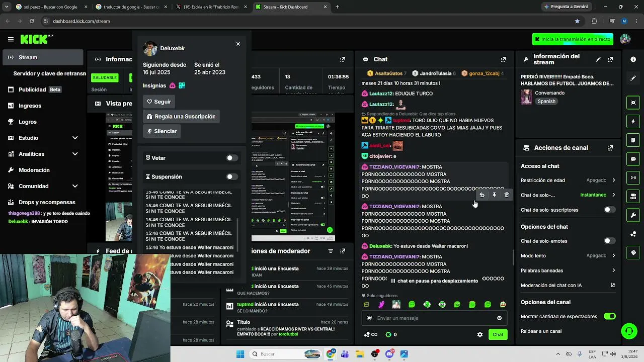Pop out the Información del stream panel

pos(610,59)
